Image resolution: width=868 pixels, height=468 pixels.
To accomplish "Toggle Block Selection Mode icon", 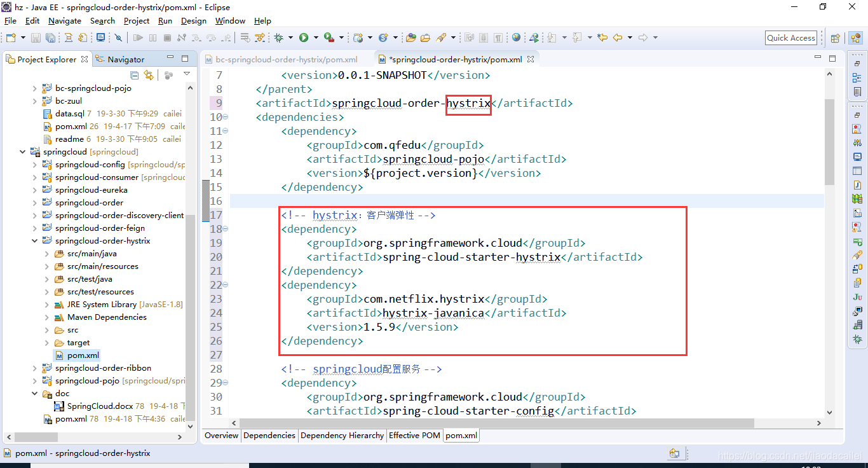I will [483, 38].
